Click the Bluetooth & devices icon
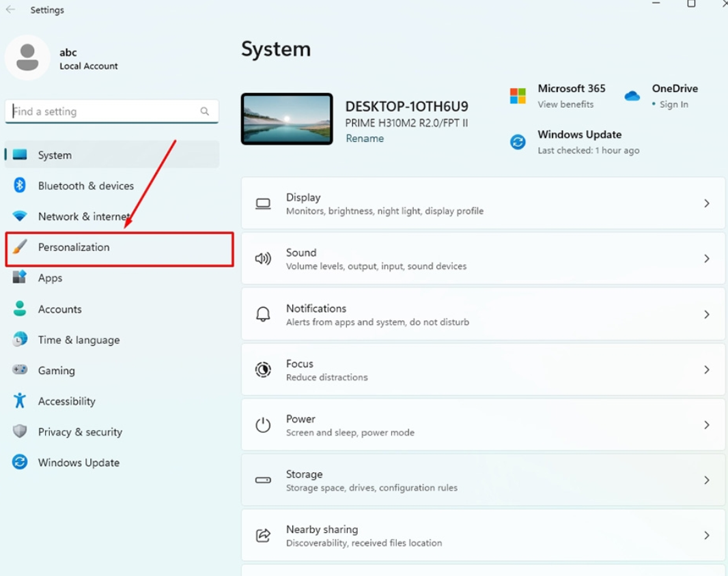Viewport: 728px width, 576px height. click(20, 185)
